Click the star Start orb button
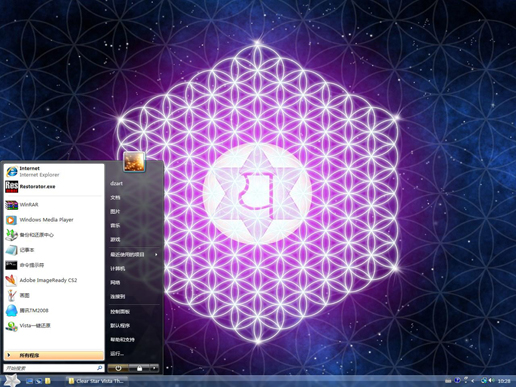This screenshot has width=516, height=387. pyautogui.click(x=12, y=380)
